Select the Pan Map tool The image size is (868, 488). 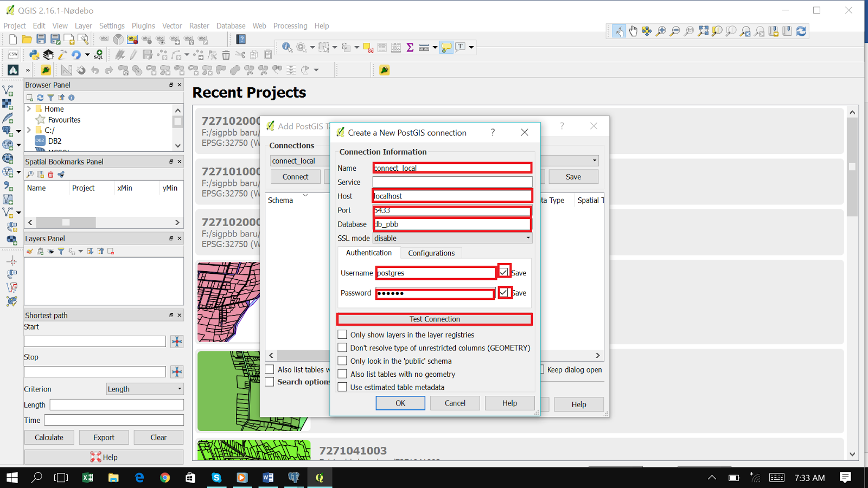(x=633, y=31)
